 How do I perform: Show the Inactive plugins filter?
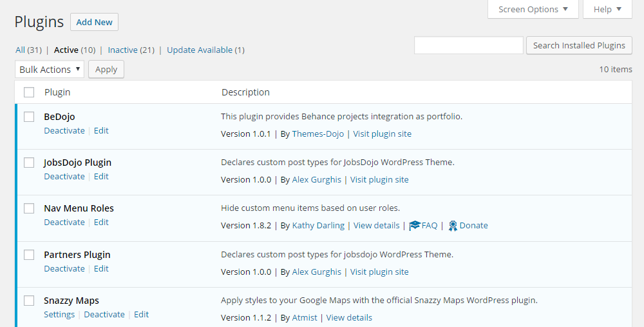point(122,50)
